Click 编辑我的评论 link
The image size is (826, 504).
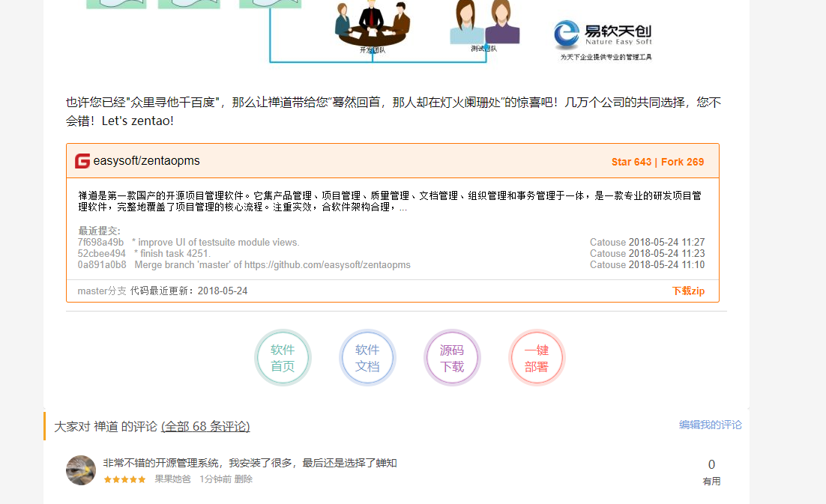pyautogui.click(x=710, y=425)
